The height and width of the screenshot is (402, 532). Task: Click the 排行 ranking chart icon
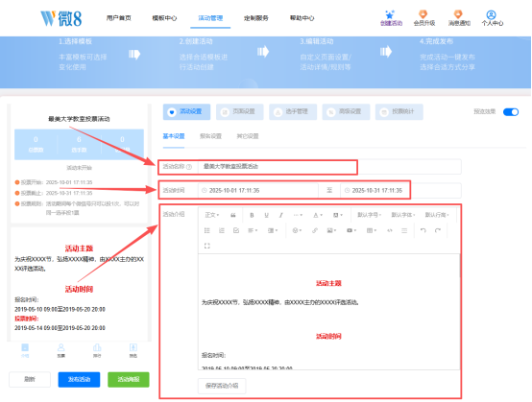(x=97, y=347)
